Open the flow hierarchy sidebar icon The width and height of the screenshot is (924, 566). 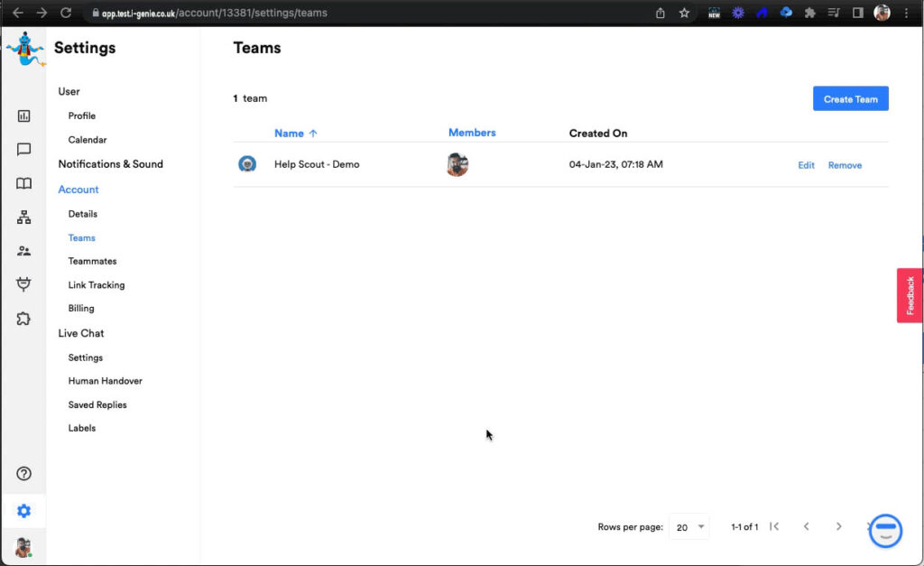24,218
